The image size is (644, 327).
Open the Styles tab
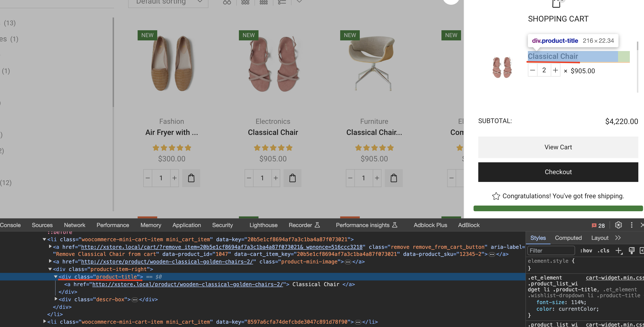pos(538,238)
